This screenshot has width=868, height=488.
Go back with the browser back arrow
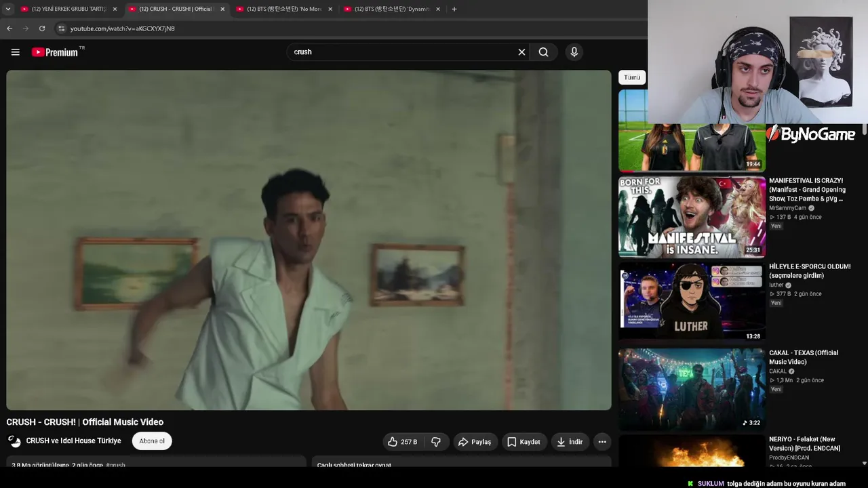(9, 28)
